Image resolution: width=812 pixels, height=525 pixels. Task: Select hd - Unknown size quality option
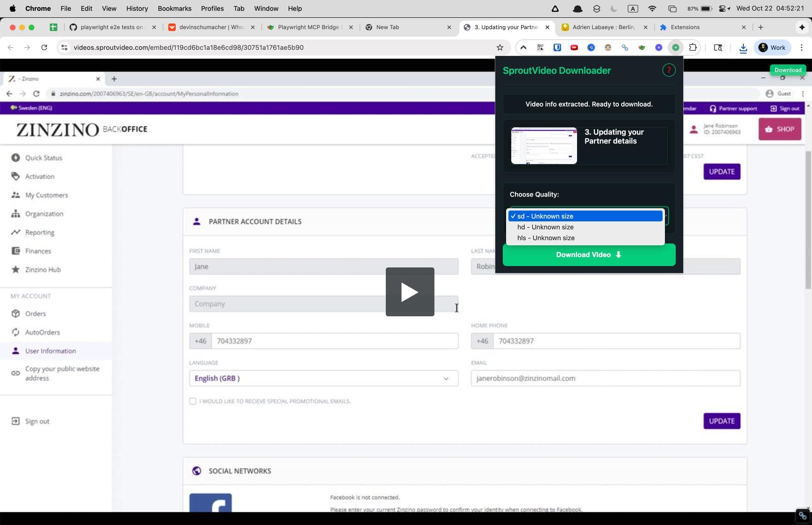(545, 227)
